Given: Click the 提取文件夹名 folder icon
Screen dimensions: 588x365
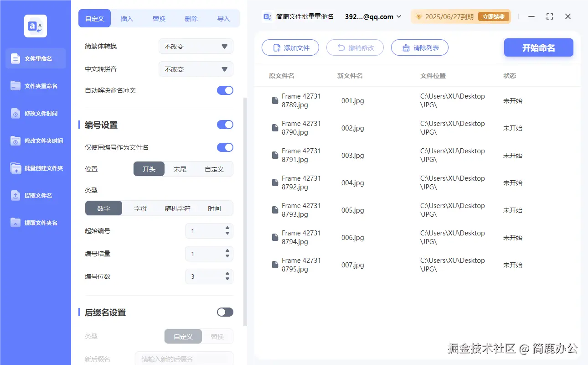Looking at the screenshot, I should pyautogui.click(x=15, y=223).
